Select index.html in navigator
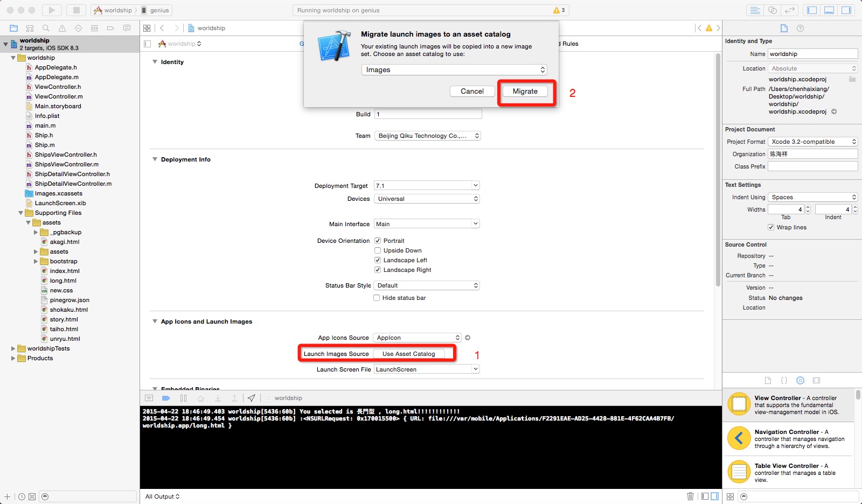Image resolution: width=862 pixels, height=504 pixels. pyautogui.click(x=64, y=271)
